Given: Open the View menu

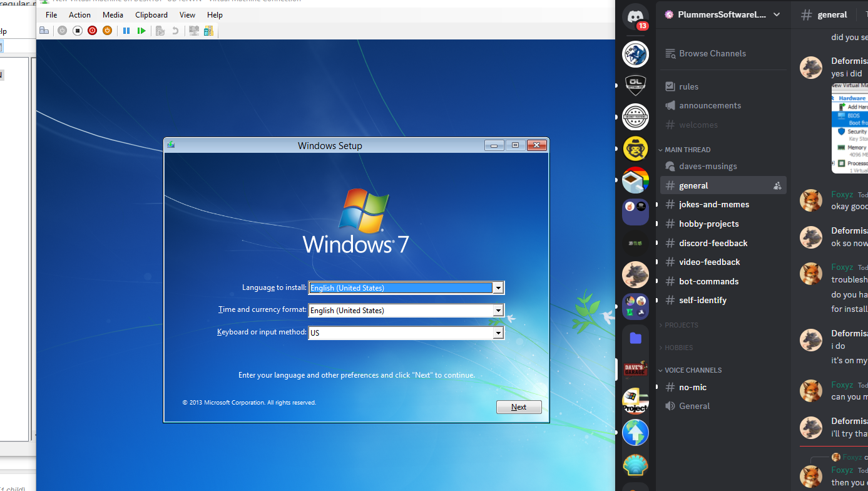Looking at the screenshot, I should 187,14.
